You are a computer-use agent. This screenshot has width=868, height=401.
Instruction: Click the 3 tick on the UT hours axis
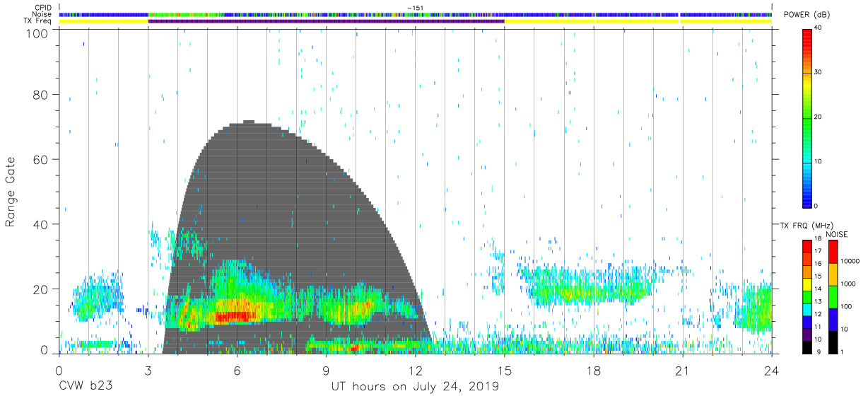[148, 369]
